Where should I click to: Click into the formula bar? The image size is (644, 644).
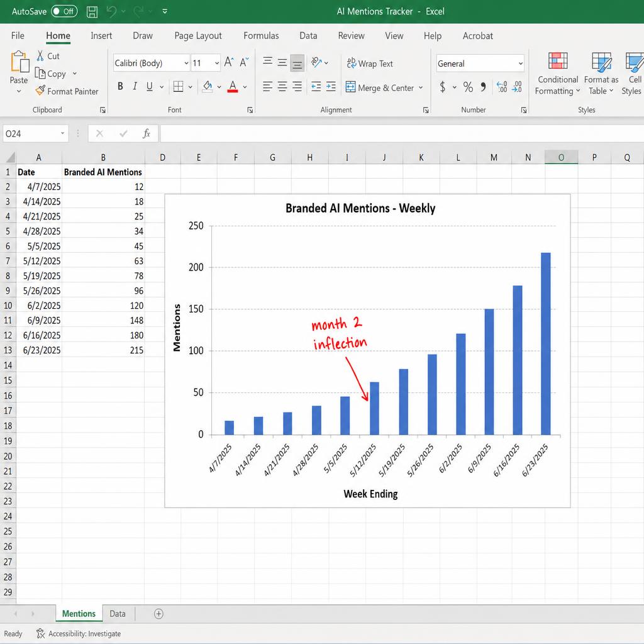[402, 133]
